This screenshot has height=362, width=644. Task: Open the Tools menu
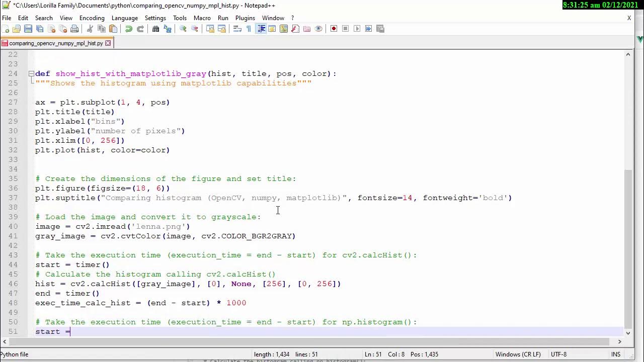tap(180, 18)
